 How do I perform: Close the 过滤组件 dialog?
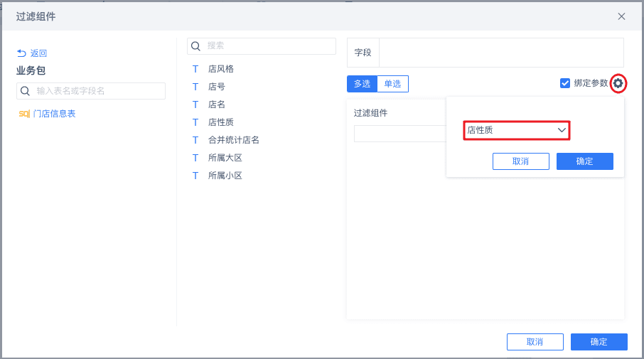[x=622, y=16]
